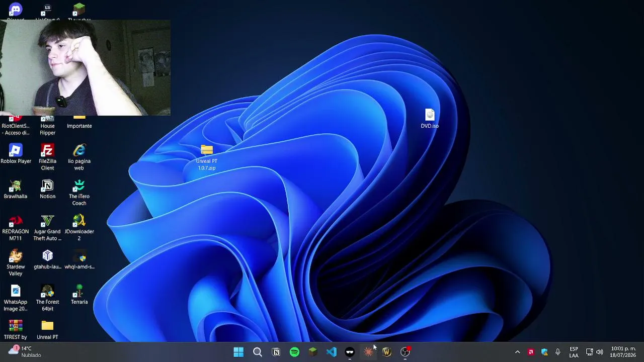Select the Roblox Player shortcut
This screenshot has height=362, width=644.
pos(16,154)
